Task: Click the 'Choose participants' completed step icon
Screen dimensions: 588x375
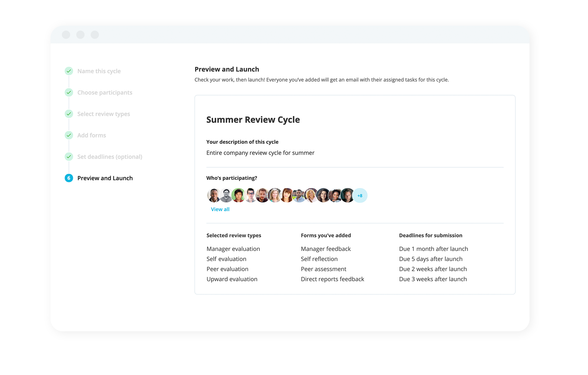Action: pyautogui.click(x=69, y=92)
